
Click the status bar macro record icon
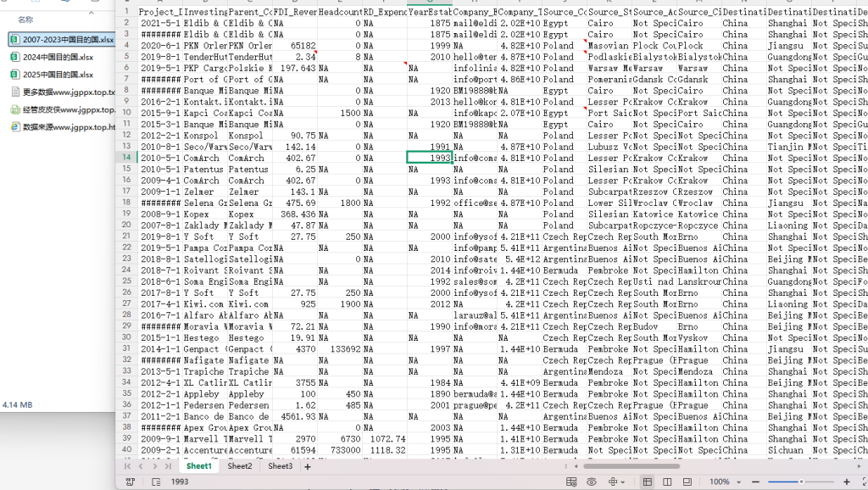(130, 482)
